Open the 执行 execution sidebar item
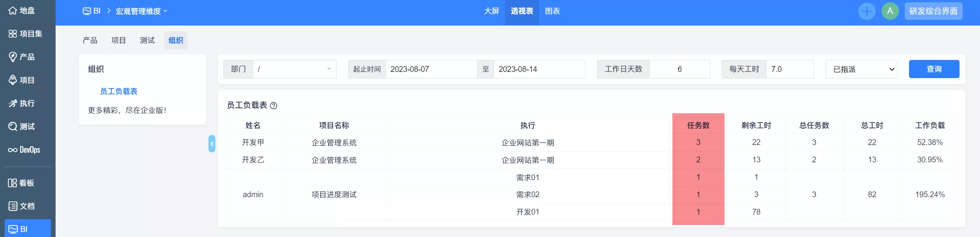 [x=22, y=103]
